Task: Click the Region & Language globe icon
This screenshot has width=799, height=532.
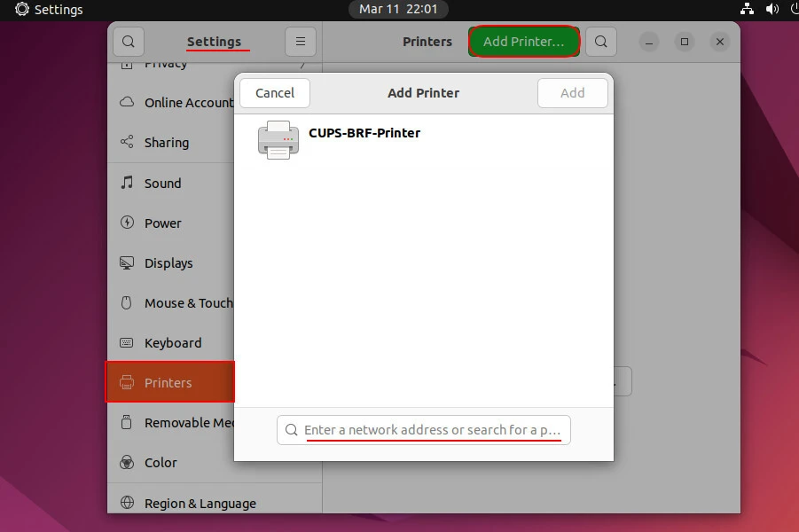Action: [127, 503]
